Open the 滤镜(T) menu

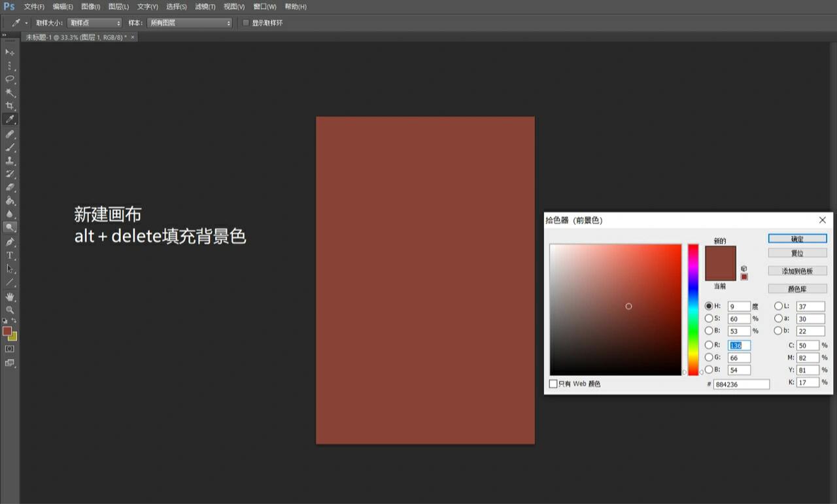coord(205,7)
